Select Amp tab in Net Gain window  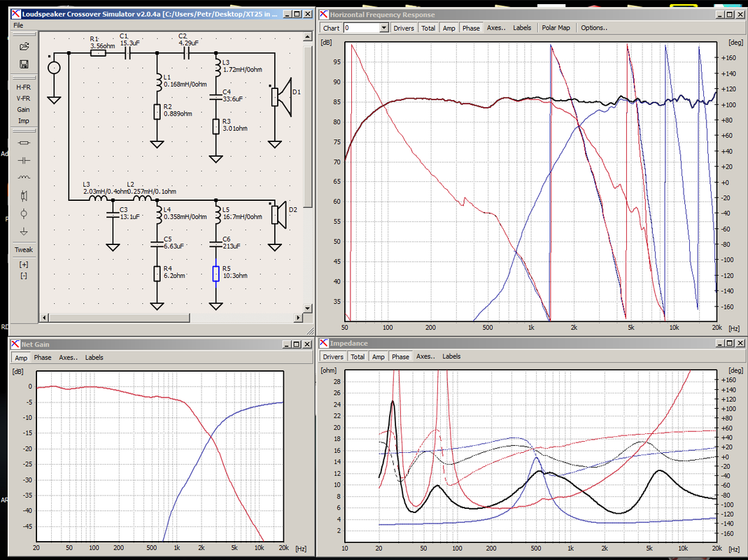(x=21, y=358)
